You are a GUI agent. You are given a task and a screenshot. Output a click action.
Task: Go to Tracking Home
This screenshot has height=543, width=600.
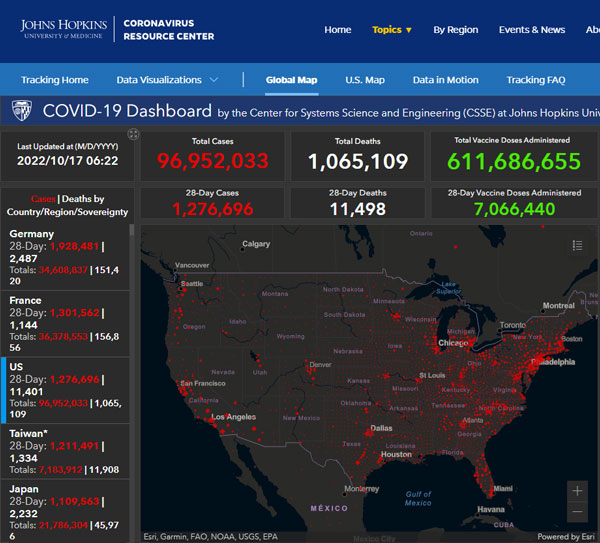[x=55, y=80]
